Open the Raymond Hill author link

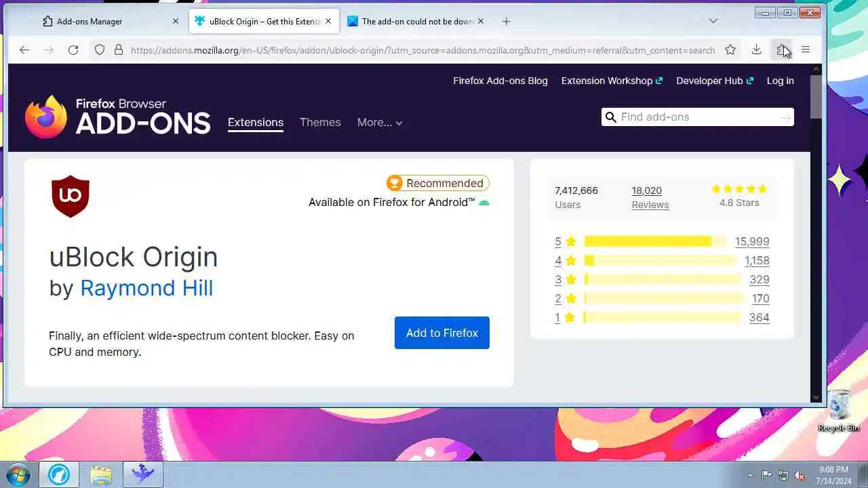pos(146,288)
